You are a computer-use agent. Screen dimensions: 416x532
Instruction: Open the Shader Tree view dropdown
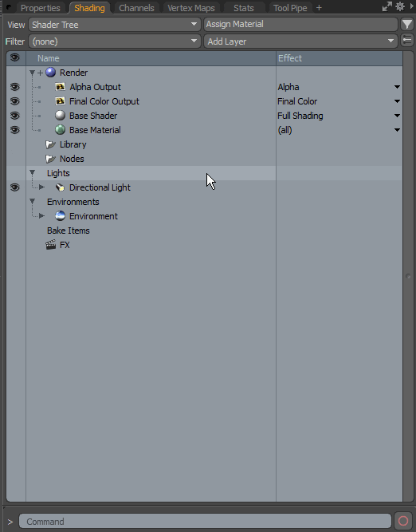(115, 25)
